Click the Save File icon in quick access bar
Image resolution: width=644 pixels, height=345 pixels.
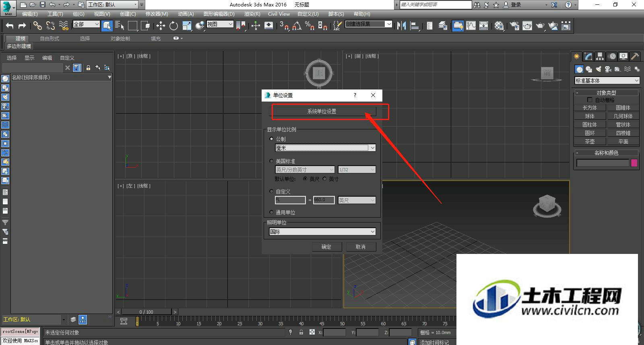[x=42, y=5]
